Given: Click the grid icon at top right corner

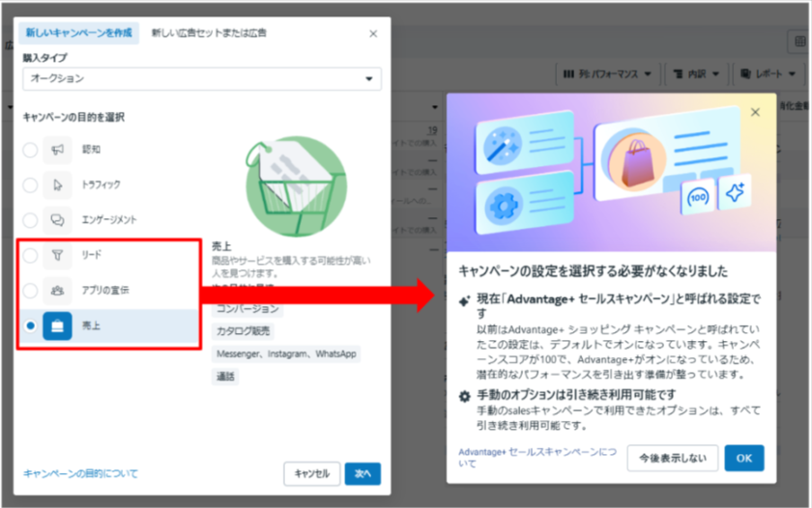Looking at the screenshot, I should point(799,42).
